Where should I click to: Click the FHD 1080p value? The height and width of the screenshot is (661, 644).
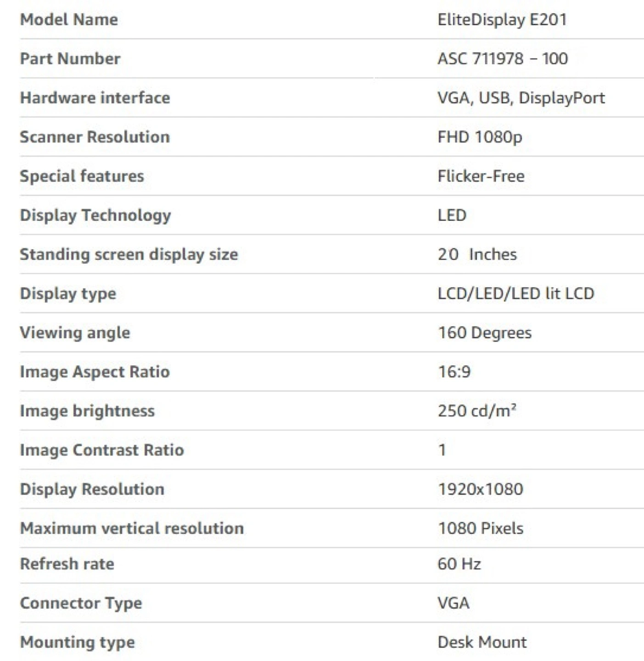(480, 137)
